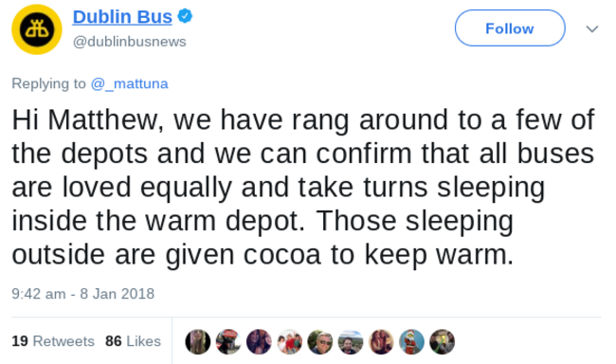
Task: Open the tweet options chevron menu
Action: 591,28
